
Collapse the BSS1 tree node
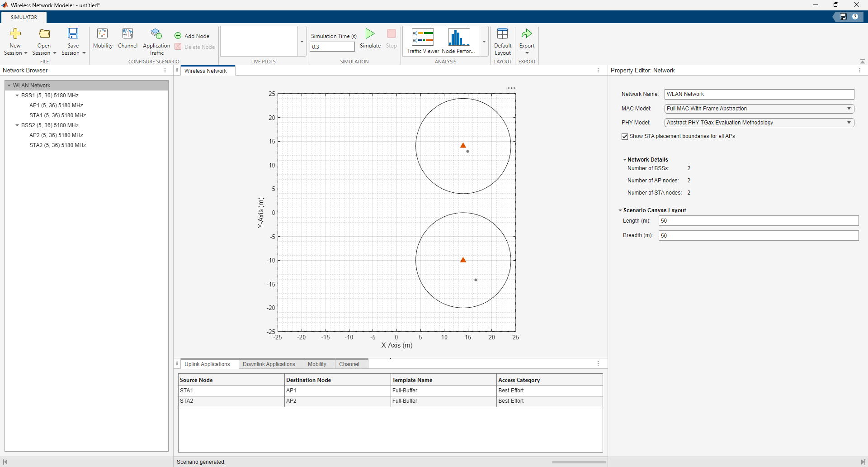(x=18, y=95)
